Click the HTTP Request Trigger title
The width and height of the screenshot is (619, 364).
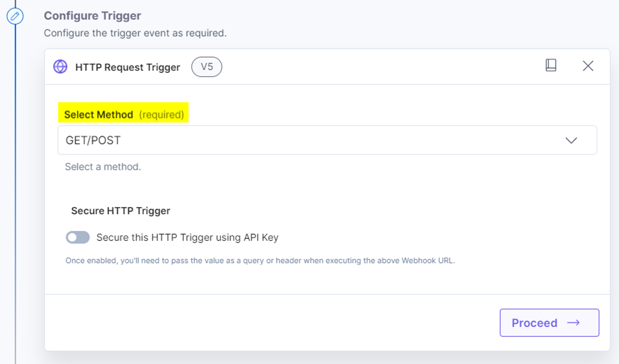[x=128, y=67]
